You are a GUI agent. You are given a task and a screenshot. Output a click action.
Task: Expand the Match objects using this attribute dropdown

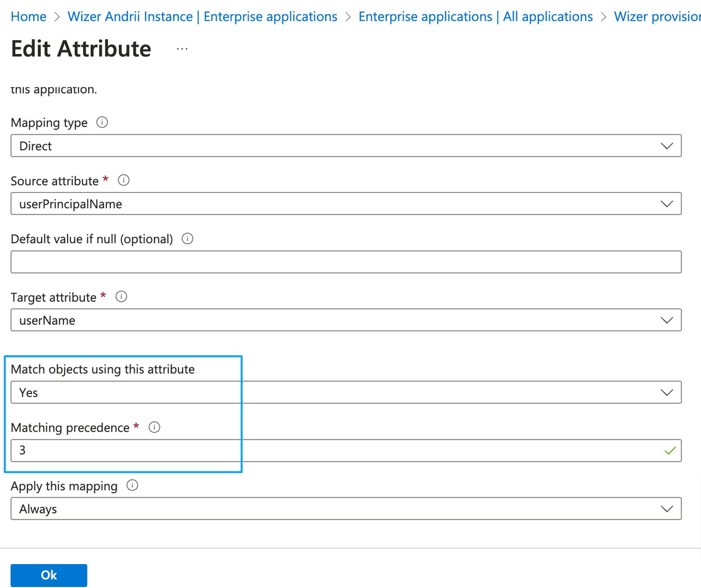tap(666, 392)
